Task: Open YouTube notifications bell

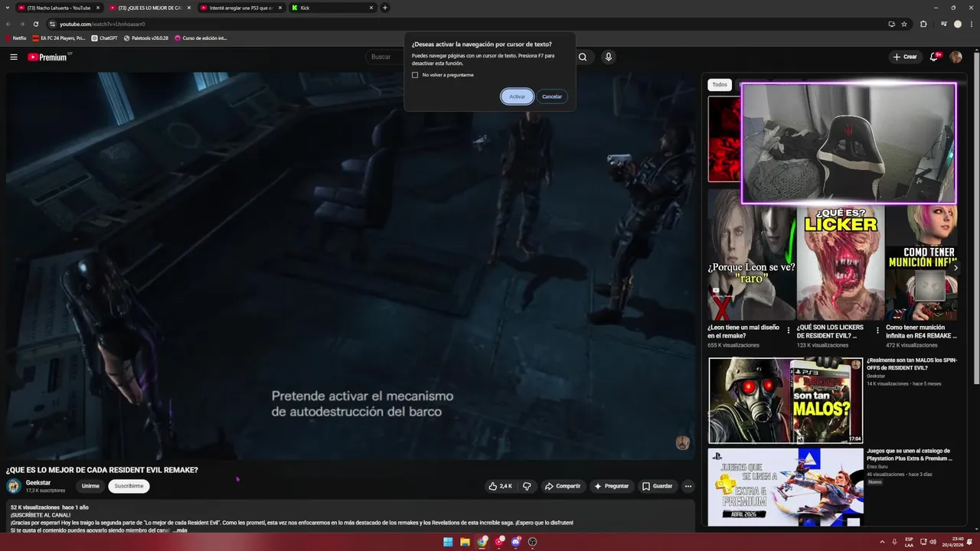Action: click(934, 57)
